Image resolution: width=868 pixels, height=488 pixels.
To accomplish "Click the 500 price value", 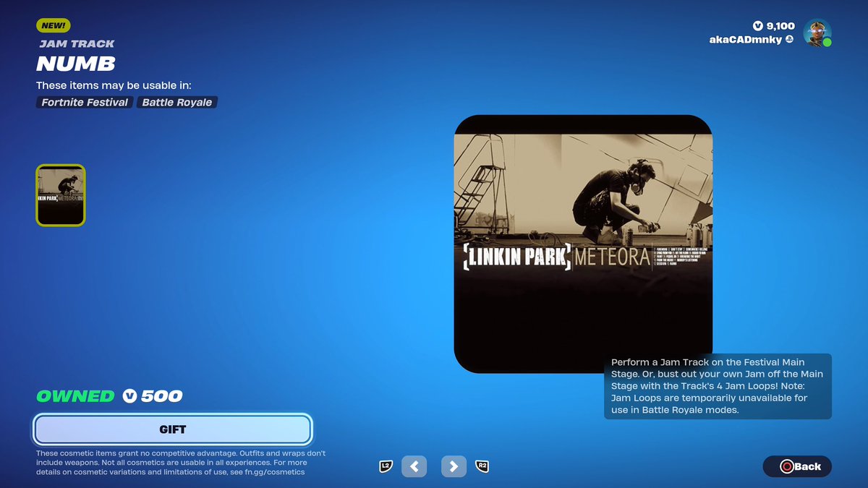I will coord(161,396).
